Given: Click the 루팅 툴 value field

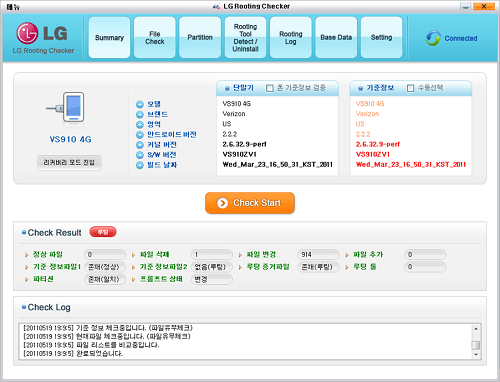Looking at the screenshot, I should click(x=425, y=267).
